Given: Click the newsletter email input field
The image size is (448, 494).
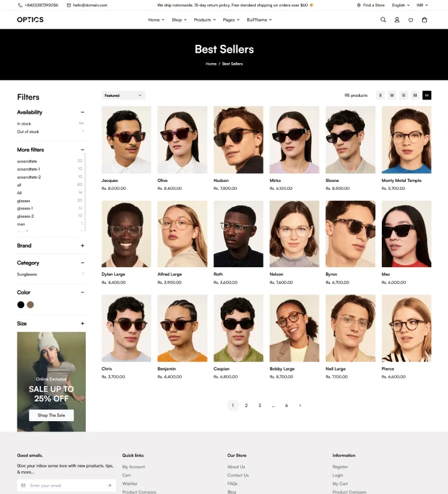Looking at the screenshot, I should pyautogui.click(x=66, y=486).
